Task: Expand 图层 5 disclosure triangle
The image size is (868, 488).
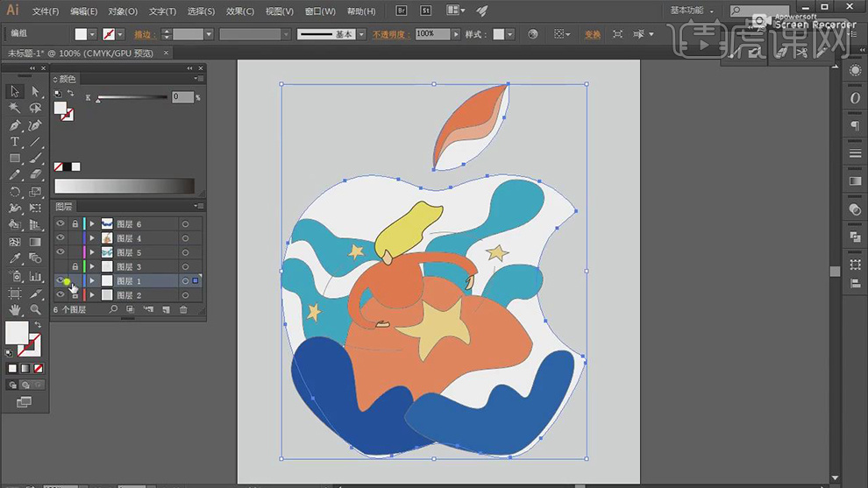Action: [92, 253]
